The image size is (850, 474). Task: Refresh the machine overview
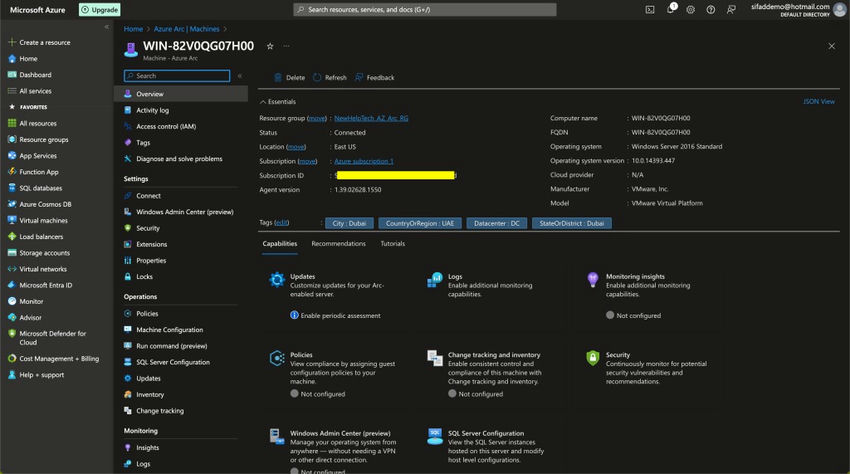click(329, 78)
